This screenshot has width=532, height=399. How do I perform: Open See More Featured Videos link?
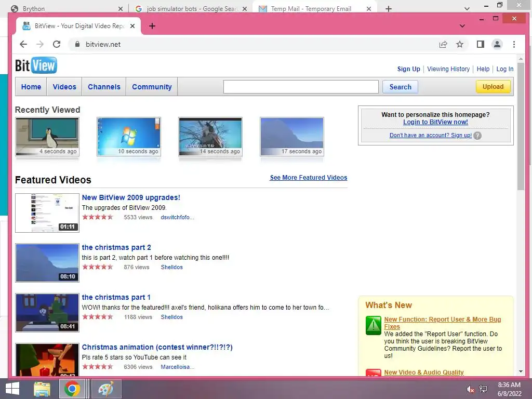309,178
